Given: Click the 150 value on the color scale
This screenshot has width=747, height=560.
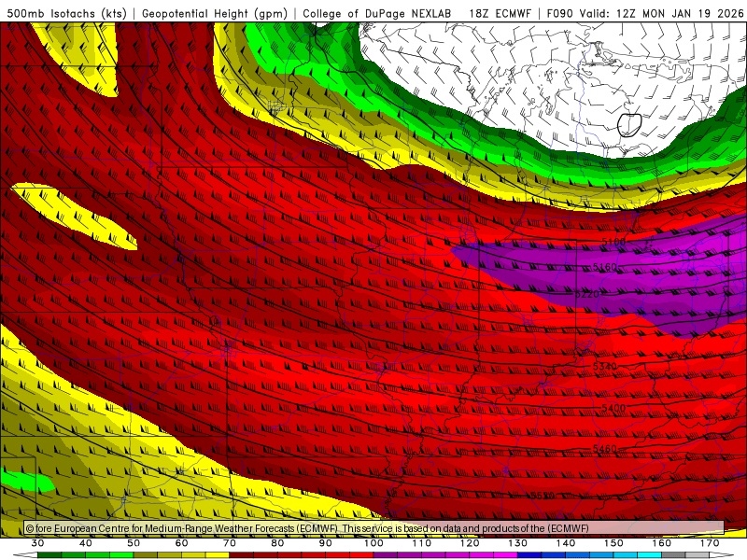Looking at the screenshot, I should [613, 543].
